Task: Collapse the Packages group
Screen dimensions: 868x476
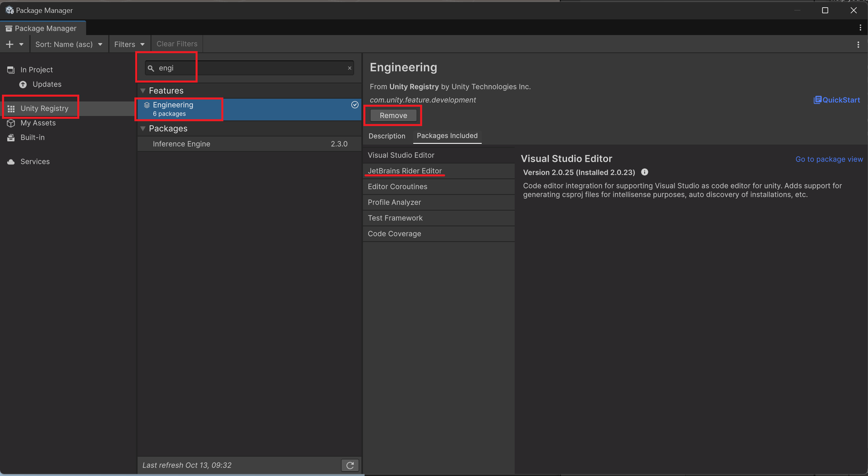Action: (143, 128)
